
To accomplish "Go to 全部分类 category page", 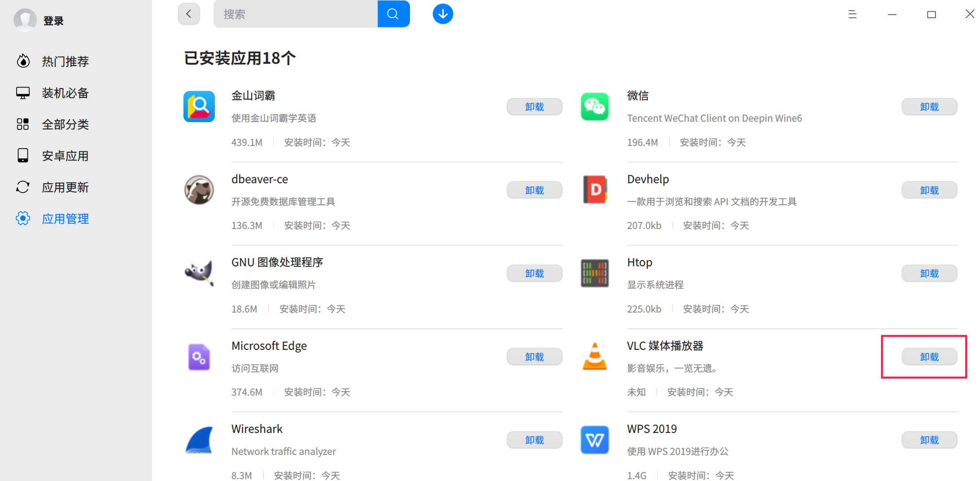I will [x=65, y=124].
